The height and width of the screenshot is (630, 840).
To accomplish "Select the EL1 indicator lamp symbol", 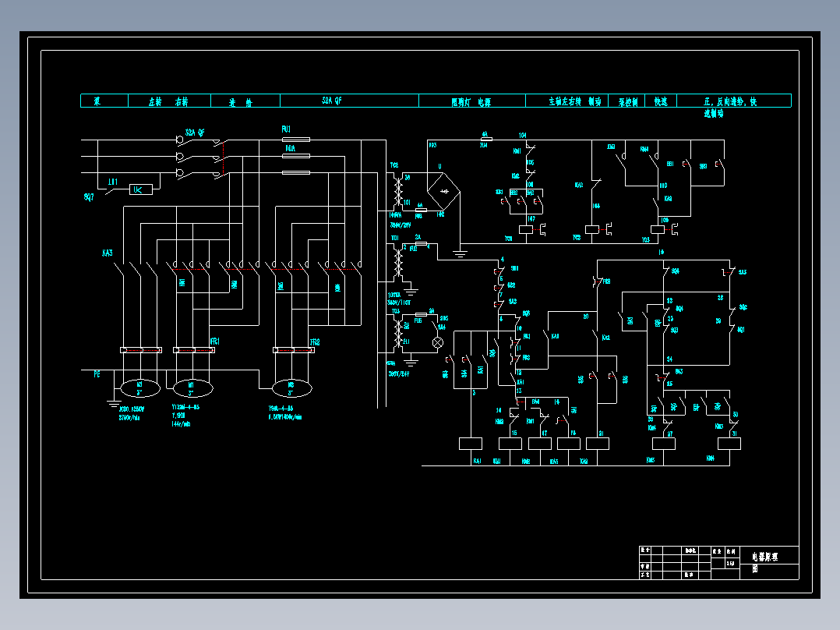I will tap(438, 343).
